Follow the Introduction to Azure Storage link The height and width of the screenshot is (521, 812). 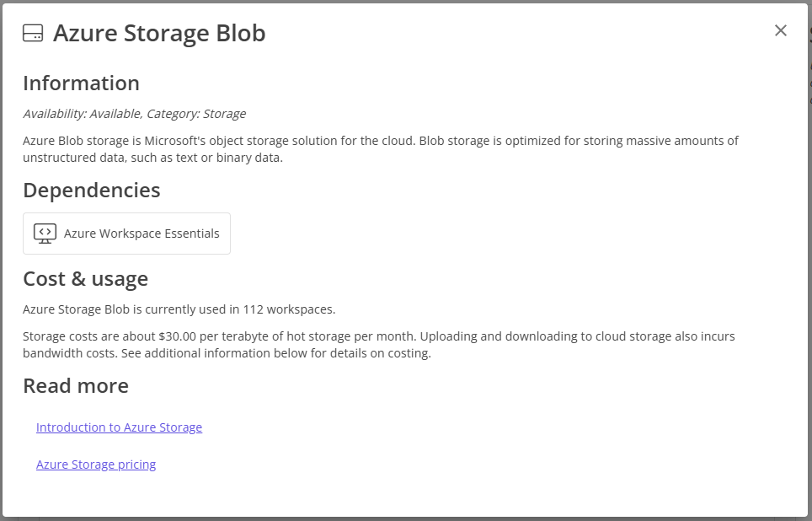point(119,427)
